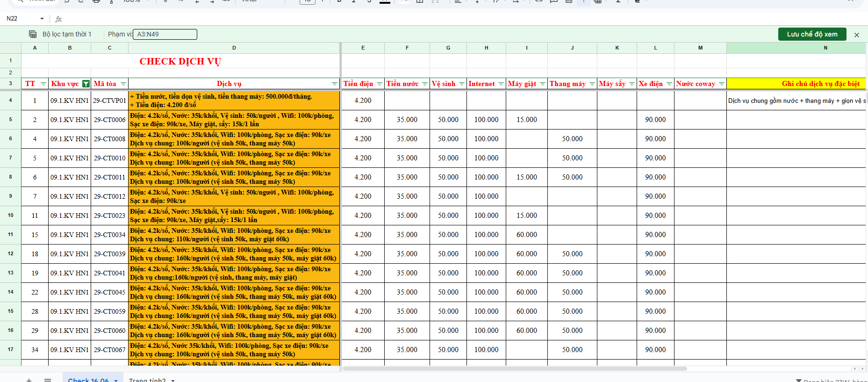
Task: Switch to the Trang tính2 sheet tab
Action: tap(147, 380)
